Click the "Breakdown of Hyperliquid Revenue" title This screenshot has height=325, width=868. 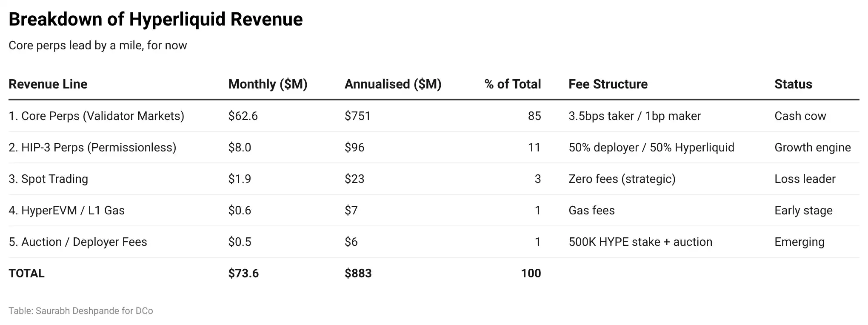coord(156,20)
